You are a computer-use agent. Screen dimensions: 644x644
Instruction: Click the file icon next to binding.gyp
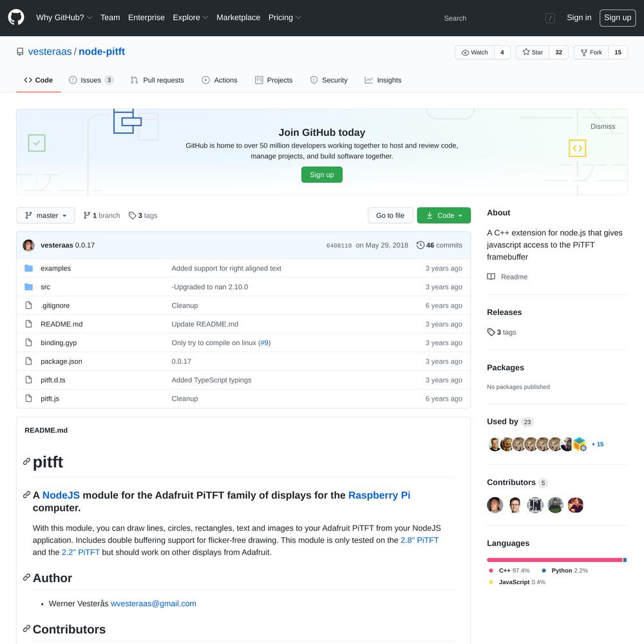[29, 343]
